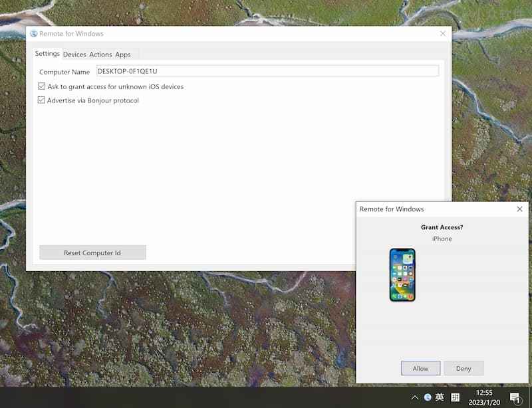Disable Advertise via Bonjour protocol
Image resolution: width=532 pixels, height=408 pixels.
[42, 100]
